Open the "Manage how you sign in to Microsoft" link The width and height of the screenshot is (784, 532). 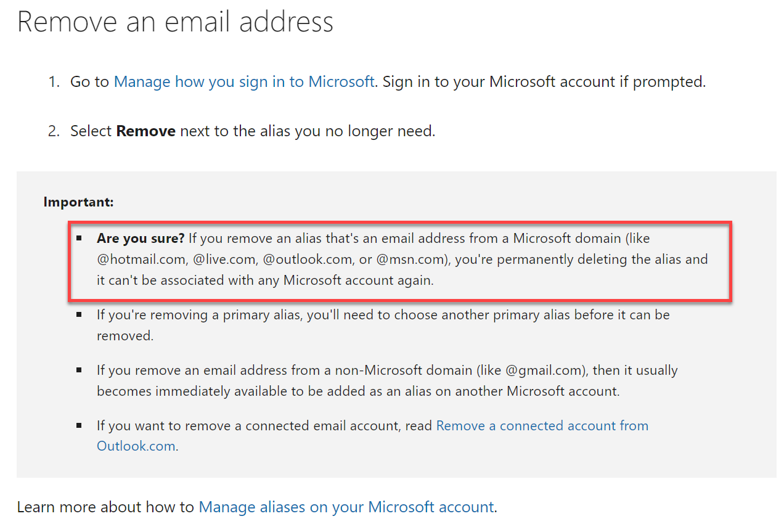click(x=244, y=81)
